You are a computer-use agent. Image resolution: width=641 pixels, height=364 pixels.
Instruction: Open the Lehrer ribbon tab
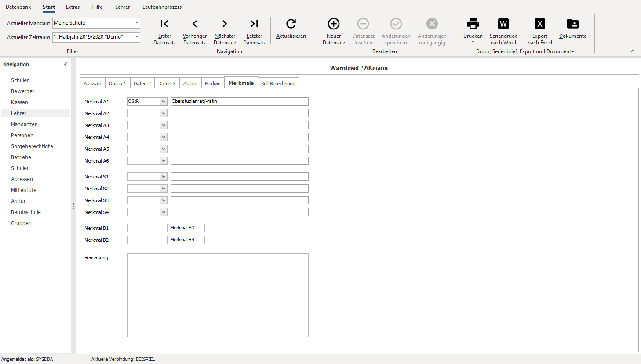click(x=122, y=7)
